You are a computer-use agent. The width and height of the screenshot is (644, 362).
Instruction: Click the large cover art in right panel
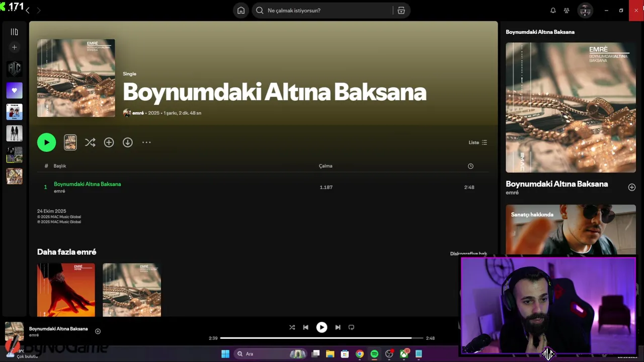tap(571, 108)
